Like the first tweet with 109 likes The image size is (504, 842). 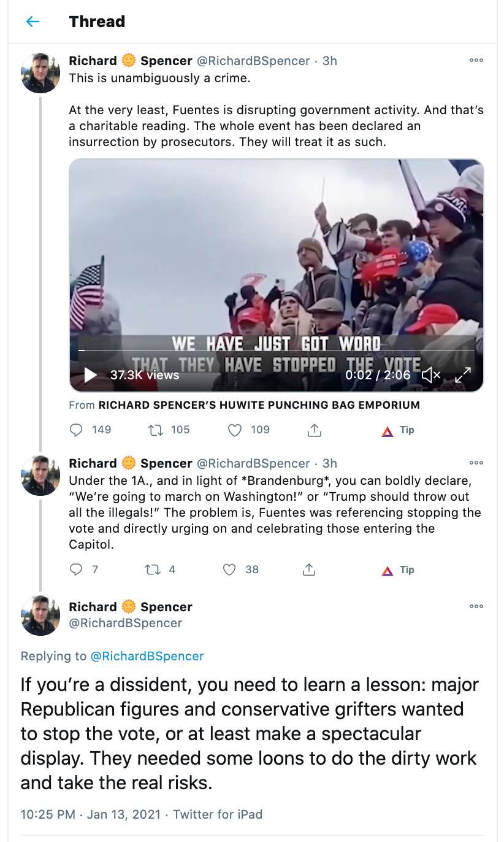click(235, 430)
